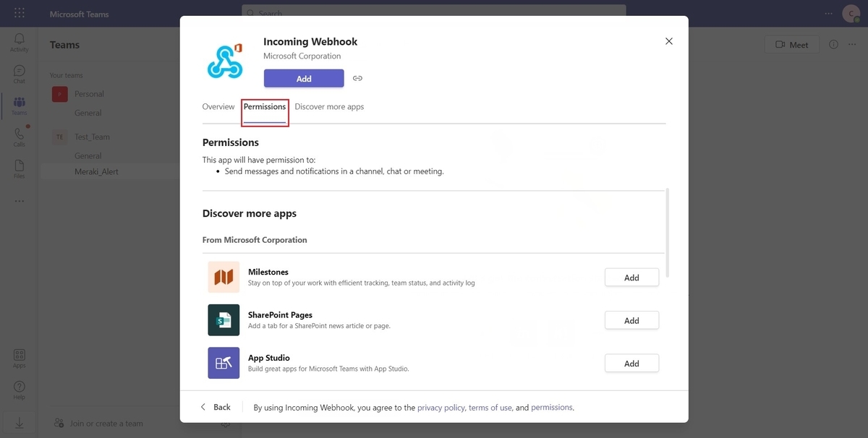Click the Microsoft Corporation publisher text
868x438 pixels.
coord(302,56)
